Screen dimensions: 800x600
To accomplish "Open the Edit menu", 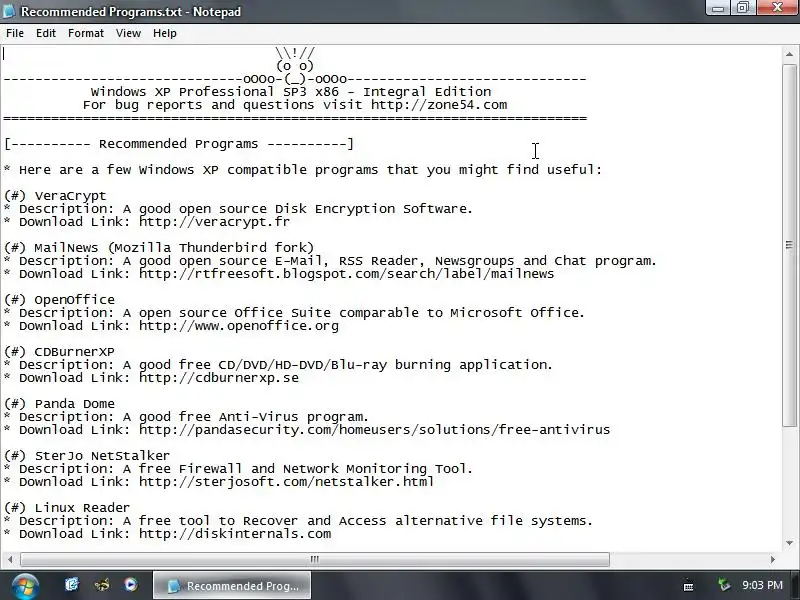I will point(45,33).
